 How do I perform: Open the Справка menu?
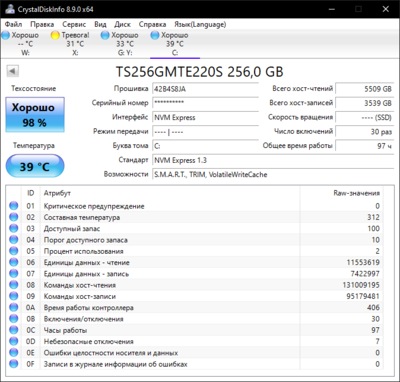pyautogui.click(x=152, y=24)
